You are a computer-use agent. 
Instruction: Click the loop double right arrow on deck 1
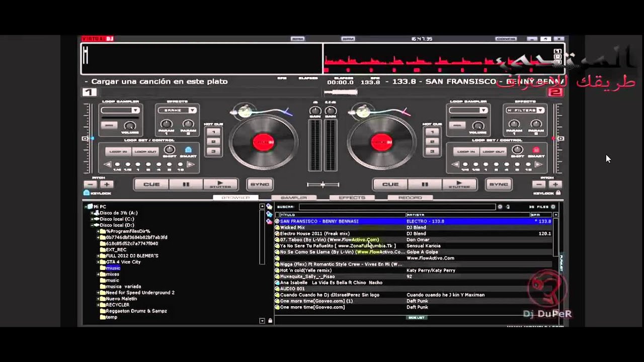191,164
